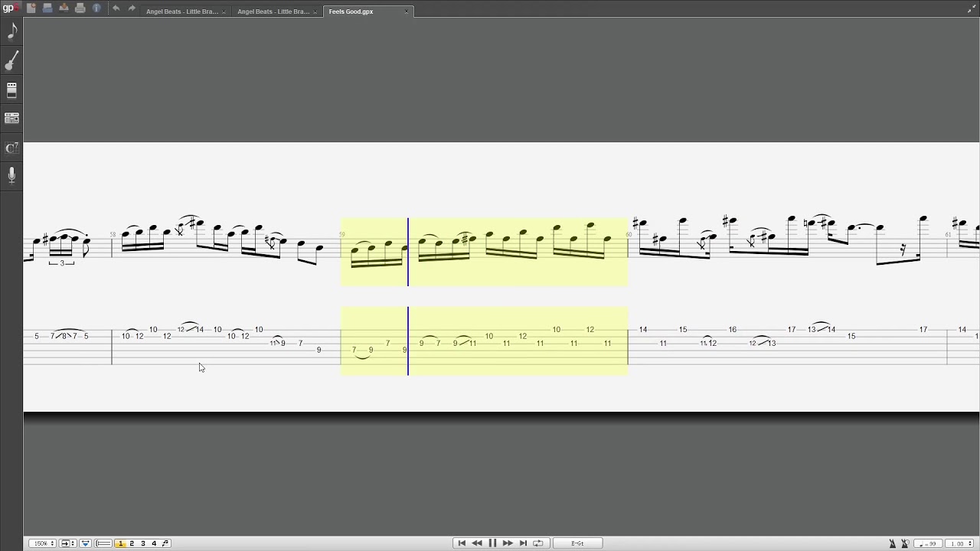Select voice 3
Image resolution: width=980 pixels, height=551 pixels.
(142, 543)
